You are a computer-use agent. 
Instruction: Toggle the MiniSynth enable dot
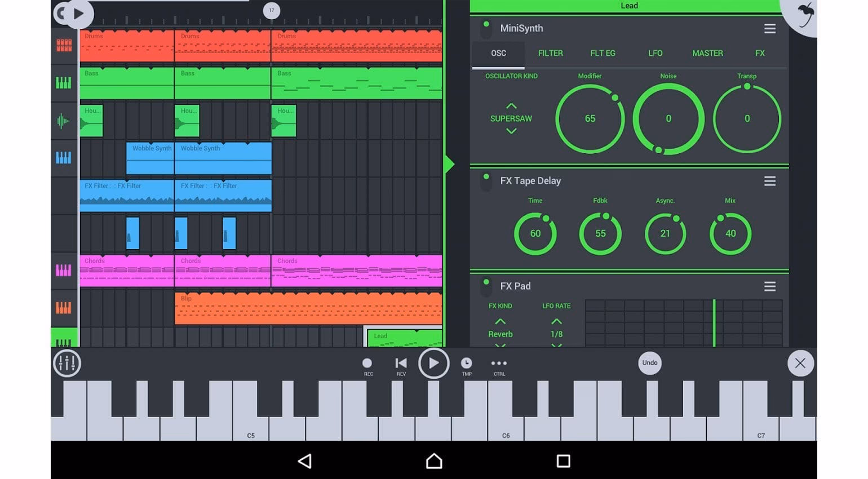(485, 23)
